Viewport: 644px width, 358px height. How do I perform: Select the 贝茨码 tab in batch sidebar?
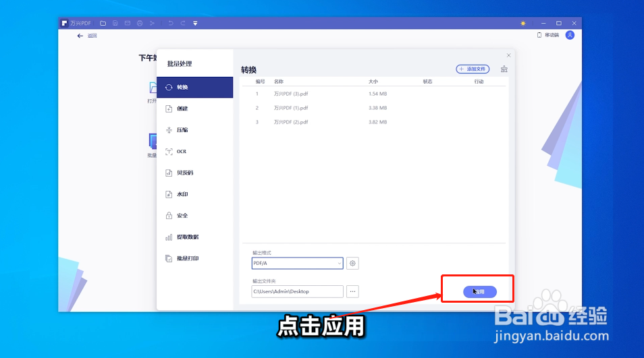(x=194, y=173)
